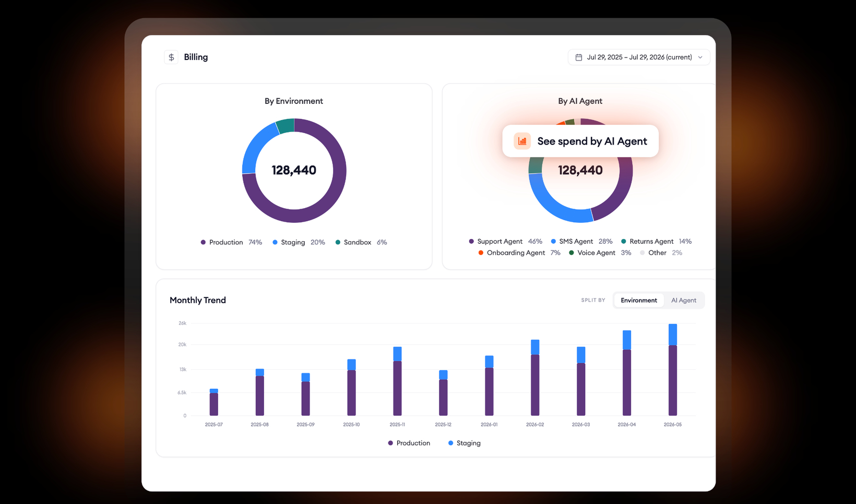Click the blue Staging legend dot under donut
856x504 pixels.
pyautogui.click(x=275, y=242)
